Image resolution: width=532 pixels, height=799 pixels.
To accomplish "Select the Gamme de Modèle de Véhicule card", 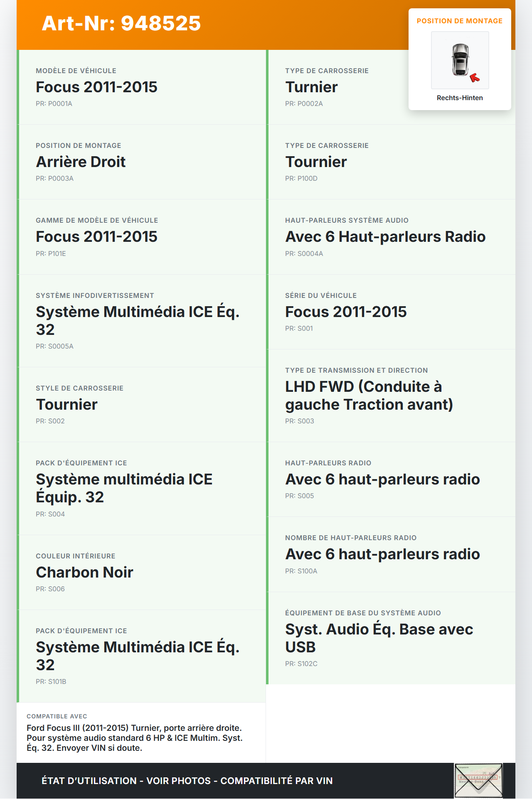I will (141, 237).
